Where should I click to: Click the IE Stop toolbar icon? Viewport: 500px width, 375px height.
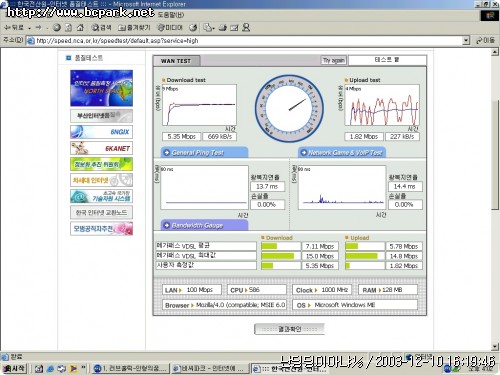coord(57,28)
